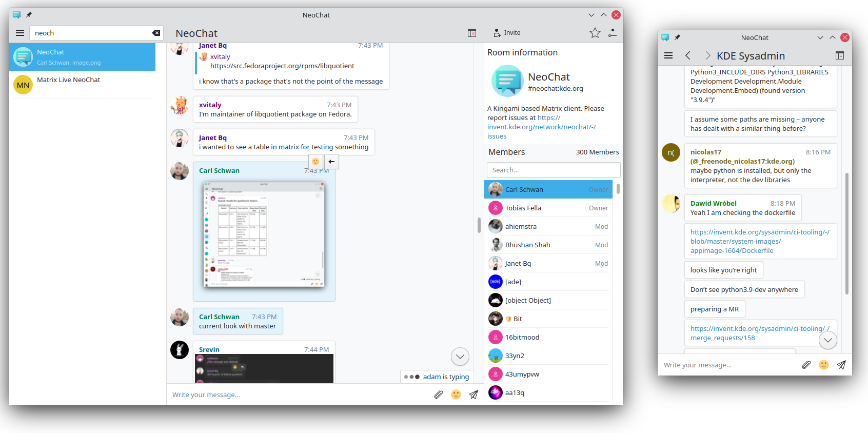
Task: Select Janet Bq in member list
Action: click(548, 263)
